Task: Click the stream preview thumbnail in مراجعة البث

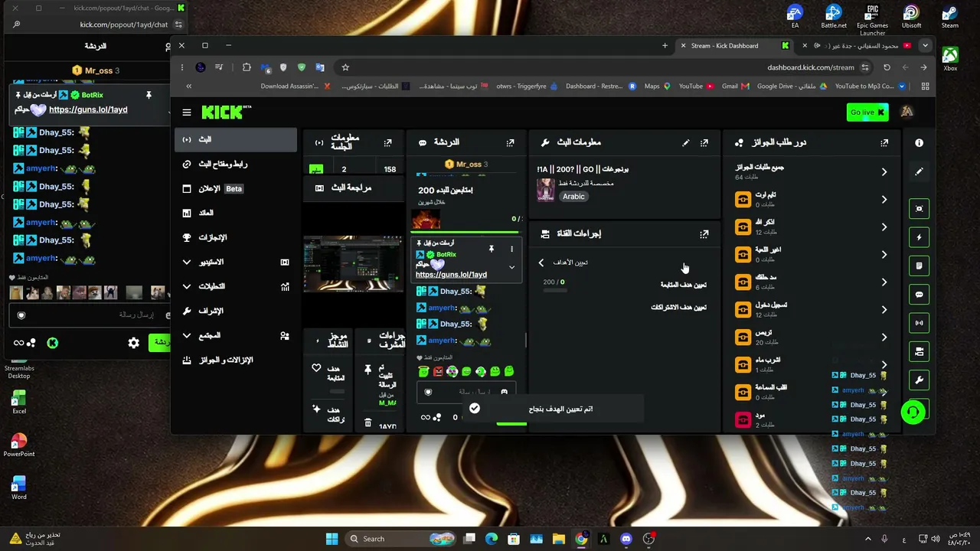Action: [353, 264]
